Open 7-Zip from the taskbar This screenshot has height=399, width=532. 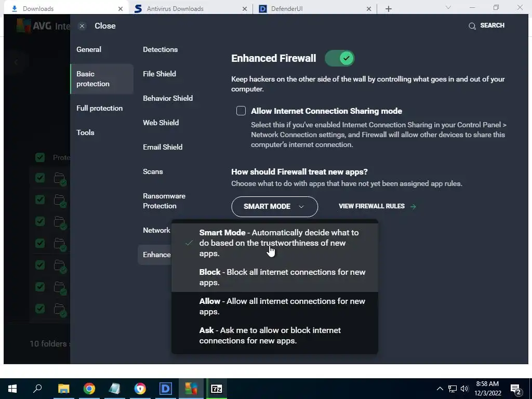[x=217, y=389]
